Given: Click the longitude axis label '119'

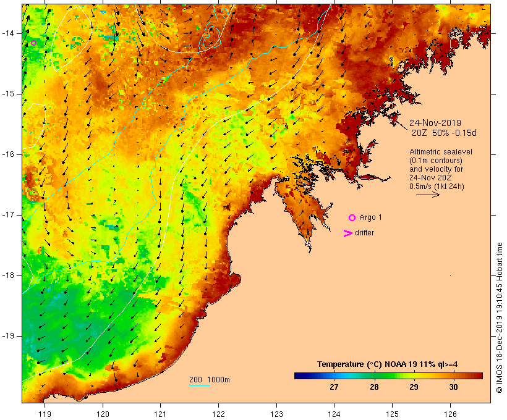Looking at the screenshot, I should tap(45, 414).
